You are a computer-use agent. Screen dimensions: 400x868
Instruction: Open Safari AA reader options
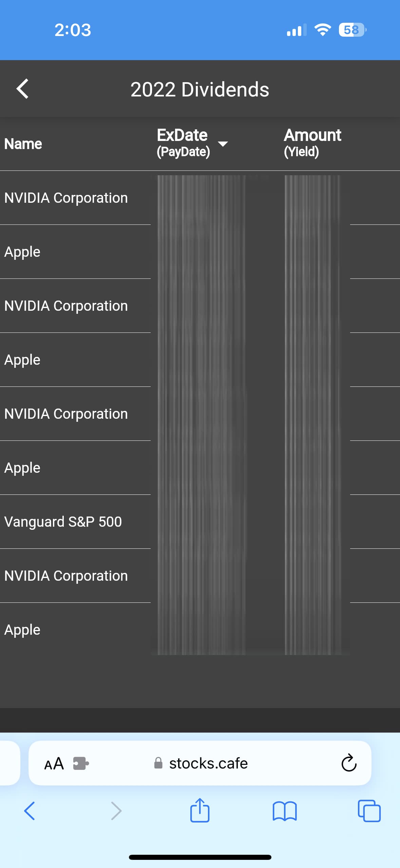pos(54,764)
